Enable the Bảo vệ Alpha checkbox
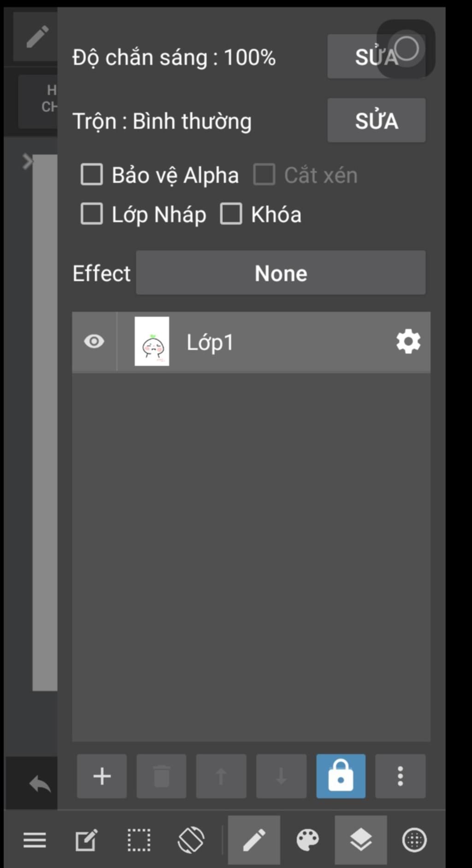 tap(92, 175)
